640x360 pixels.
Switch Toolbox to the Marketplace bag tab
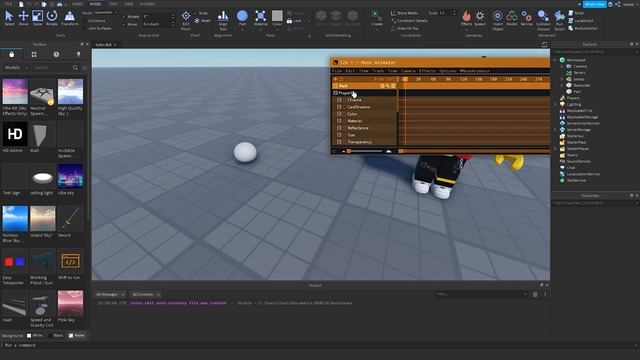pos(11,54)
